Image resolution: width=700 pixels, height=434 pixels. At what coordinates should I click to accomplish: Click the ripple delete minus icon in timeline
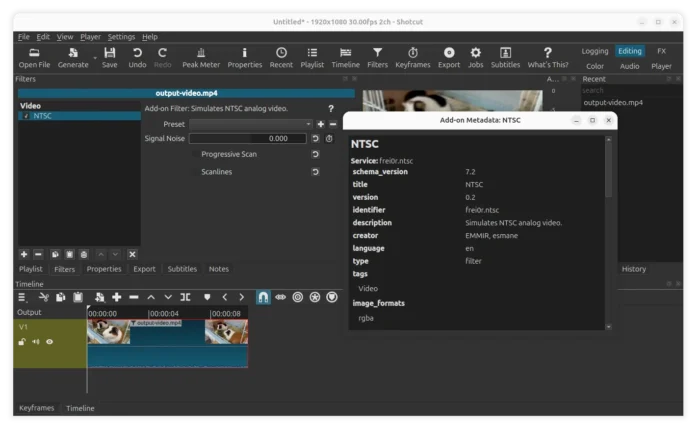[x=133, y=297]
